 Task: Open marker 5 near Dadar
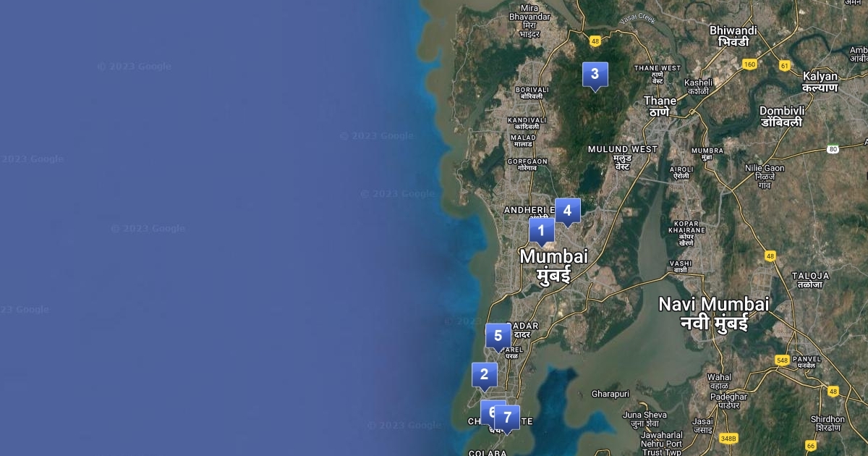point(498,337)
